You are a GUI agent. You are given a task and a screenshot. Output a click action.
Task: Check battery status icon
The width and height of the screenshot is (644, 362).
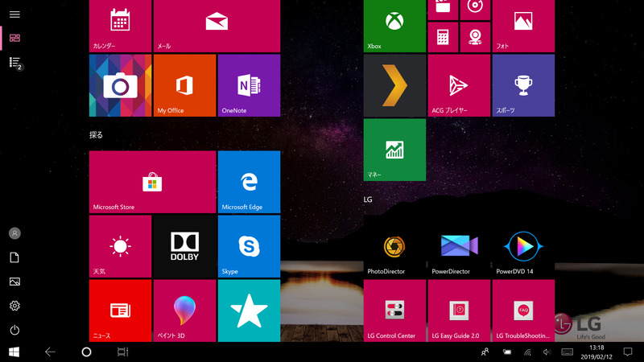pyautogui.click(x=507, y=352)
